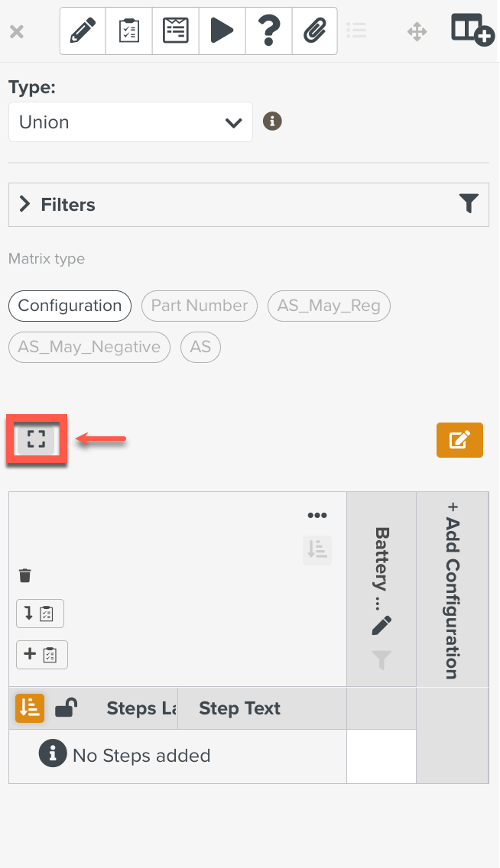
Task: Click the play run icon in the toolbar
Action: pyautogui.click(x=222, y=31)
